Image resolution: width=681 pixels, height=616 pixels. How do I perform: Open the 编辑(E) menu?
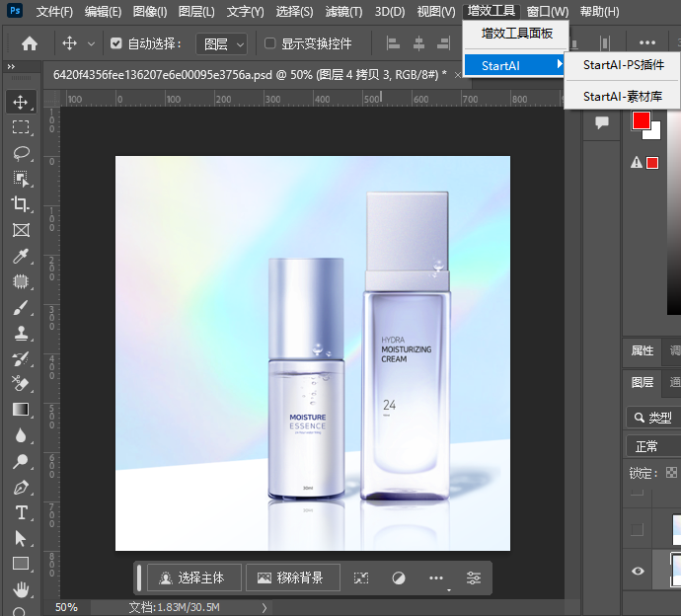(x=103, y=12)
